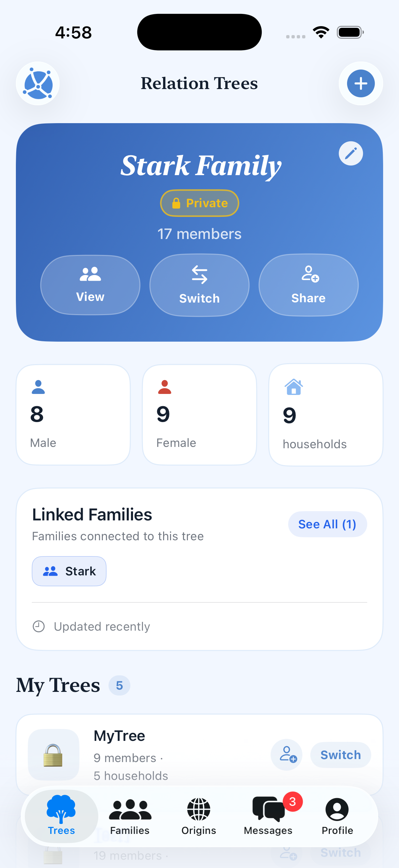The image size is (399, 868).
Task: Share the Stark Family tree
Action: pos(308,285)
